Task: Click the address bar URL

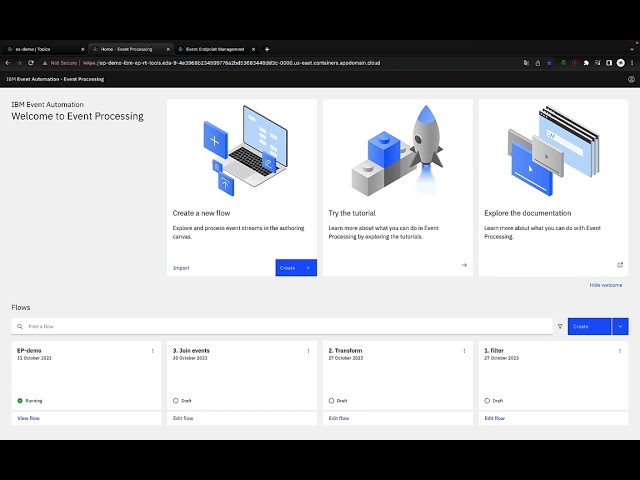Action: [x=232, y=63]
